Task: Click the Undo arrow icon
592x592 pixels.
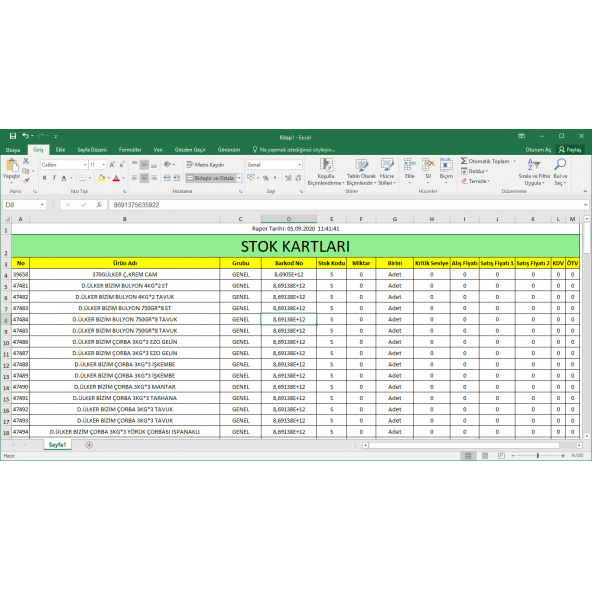Action: [x=25, y=136]
